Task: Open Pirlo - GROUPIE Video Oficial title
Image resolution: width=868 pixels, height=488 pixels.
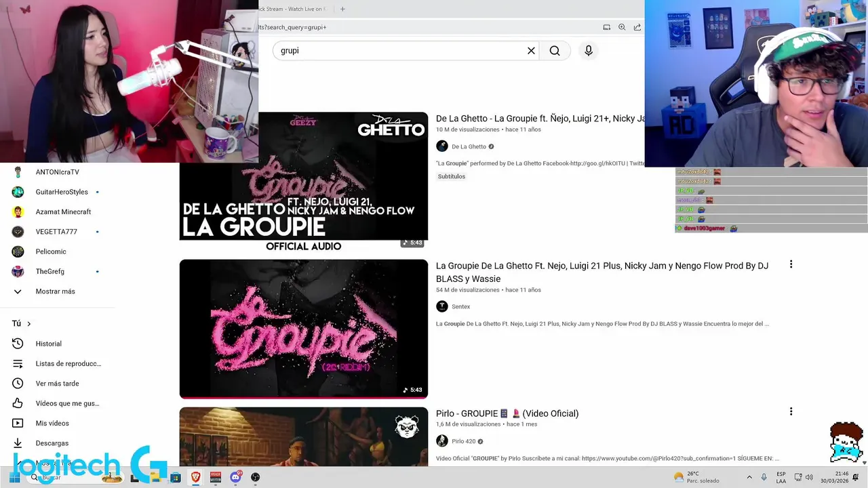Action: 507,413
